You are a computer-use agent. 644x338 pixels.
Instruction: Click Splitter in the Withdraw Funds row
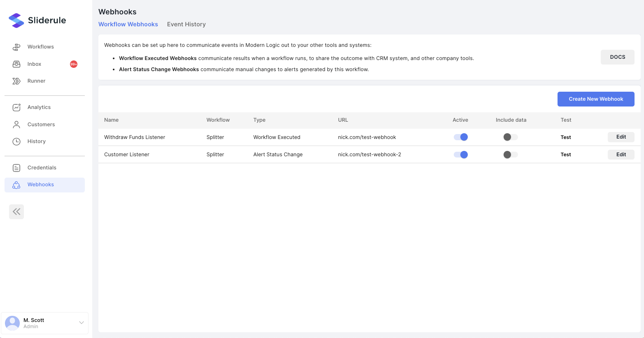[x=215, y=137]
